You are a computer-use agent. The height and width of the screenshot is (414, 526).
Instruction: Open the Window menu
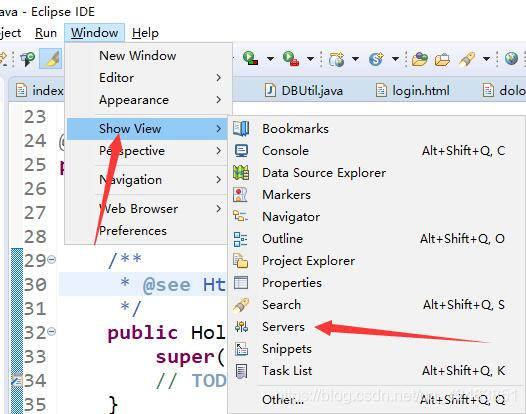coord(94,33)
